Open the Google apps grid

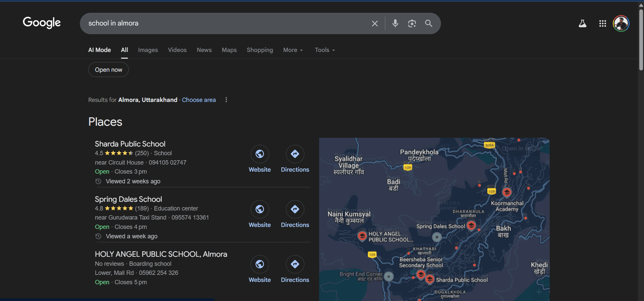click(602, 23)
